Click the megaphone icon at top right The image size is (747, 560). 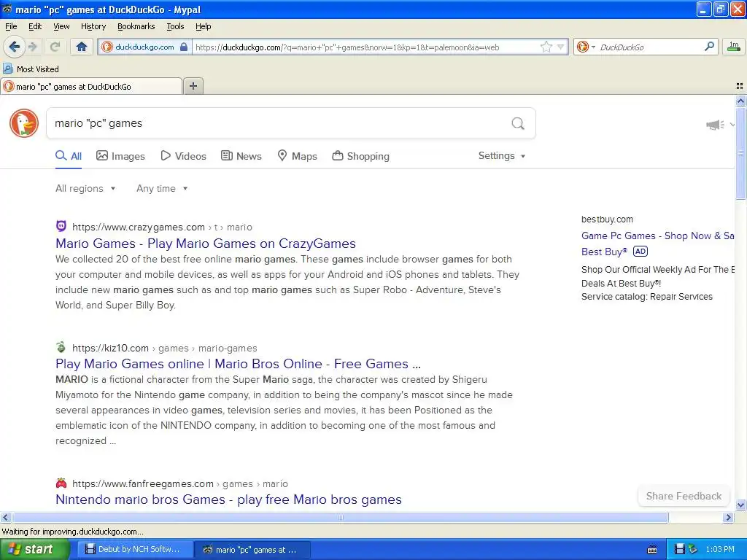715,125
